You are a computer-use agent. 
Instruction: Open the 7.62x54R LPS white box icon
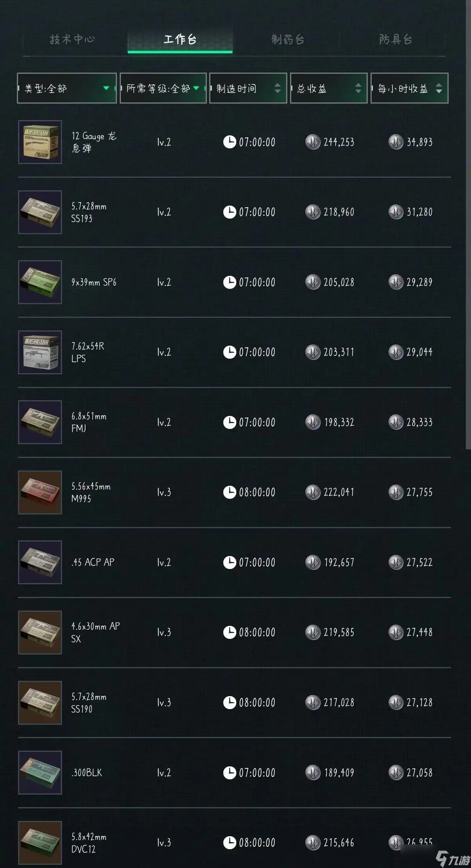[x=40, y=352]
